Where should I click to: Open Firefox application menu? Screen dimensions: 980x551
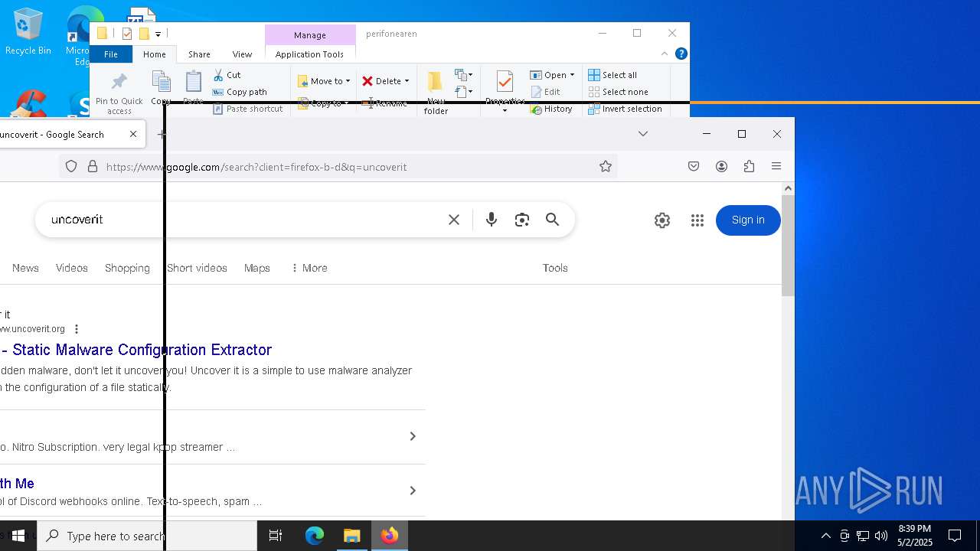[776, 167]
